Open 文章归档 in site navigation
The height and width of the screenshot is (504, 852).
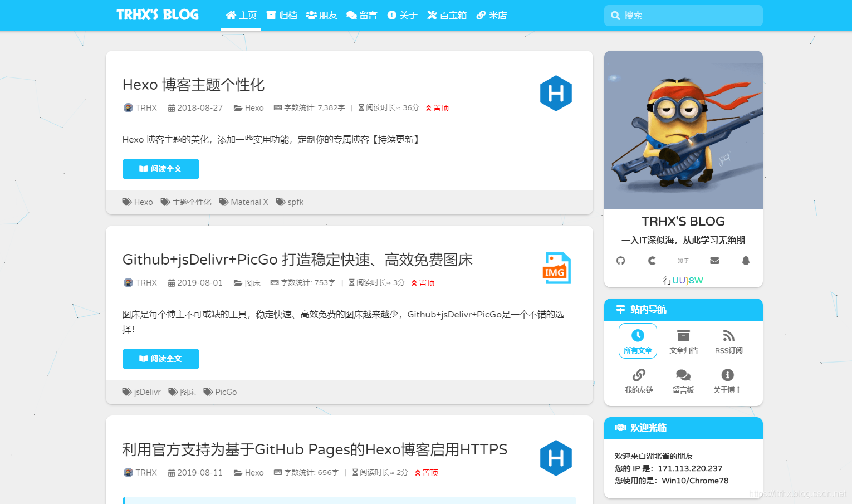point(683,341)
